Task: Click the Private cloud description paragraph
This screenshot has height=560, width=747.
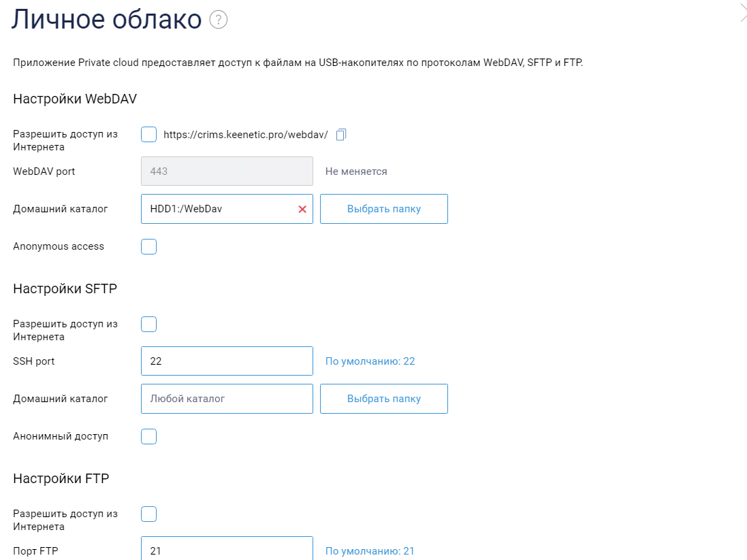Action: click(298, 63)
